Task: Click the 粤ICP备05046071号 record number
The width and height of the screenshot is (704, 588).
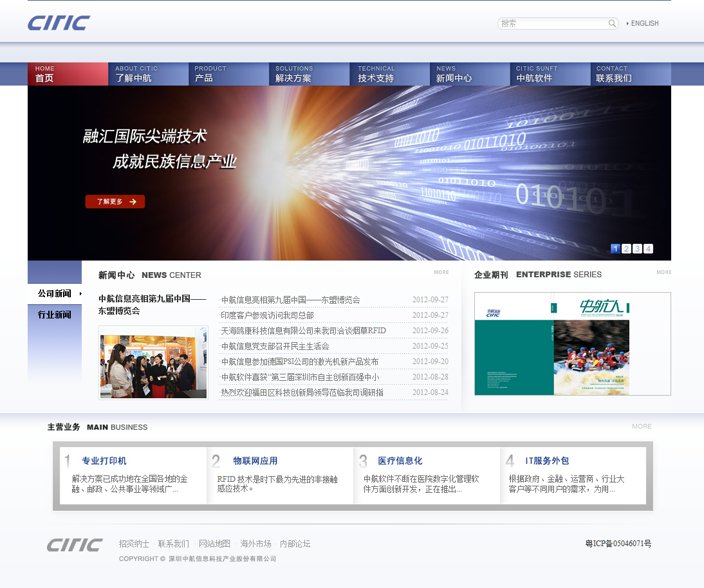Action: 618,544
